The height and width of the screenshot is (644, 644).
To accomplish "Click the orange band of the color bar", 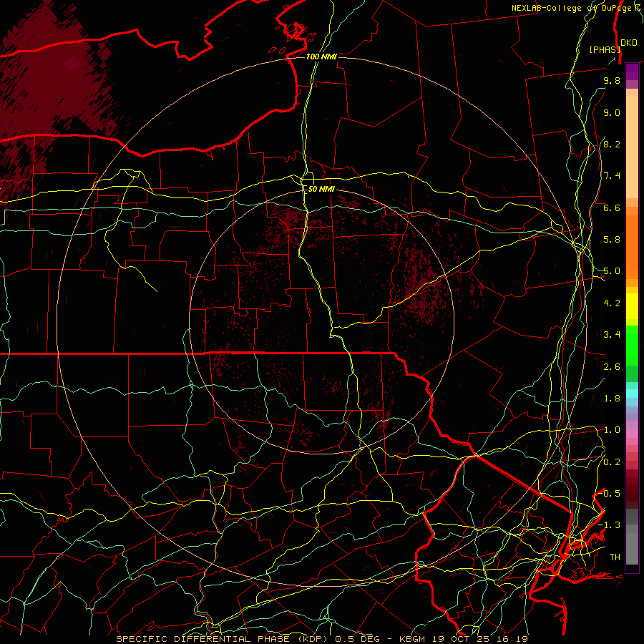I will (x=632, y=246).
